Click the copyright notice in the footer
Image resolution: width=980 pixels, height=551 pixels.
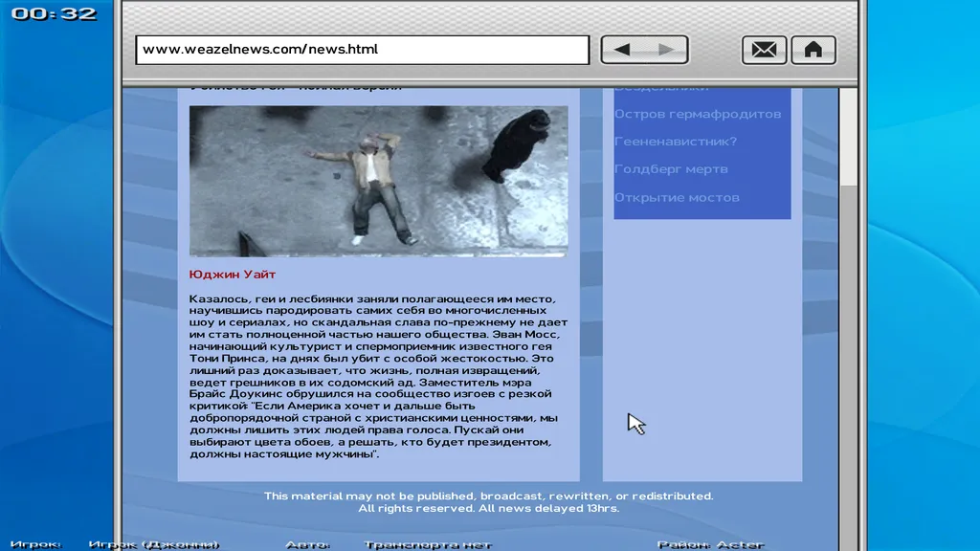coord(489,502)
